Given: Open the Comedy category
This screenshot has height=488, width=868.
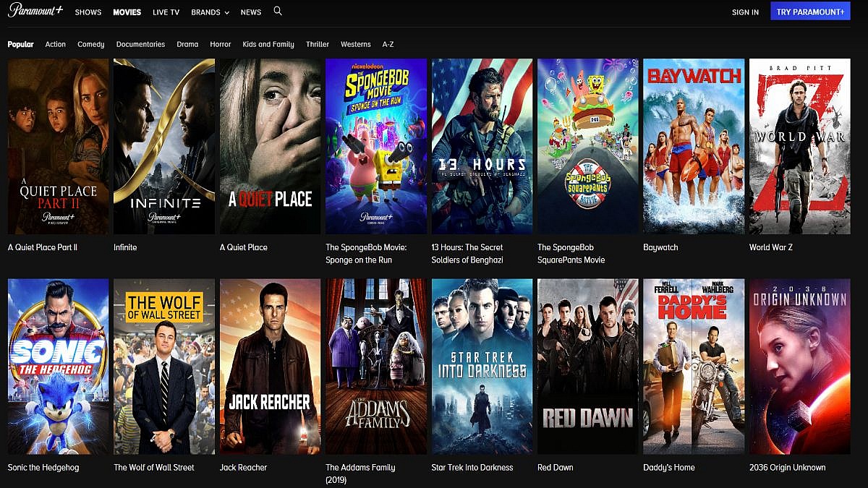Looking at the screenshot, I should [90, 44].
